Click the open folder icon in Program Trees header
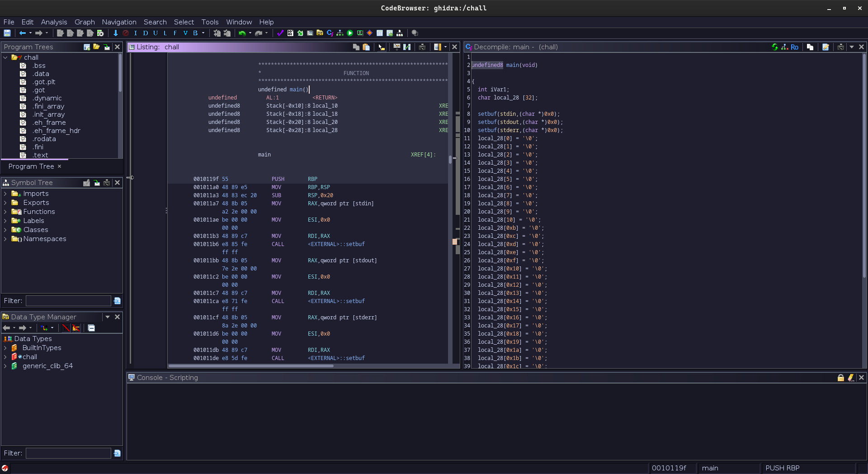The width and height of the screenshot is (868, 474). coord(96,47)
